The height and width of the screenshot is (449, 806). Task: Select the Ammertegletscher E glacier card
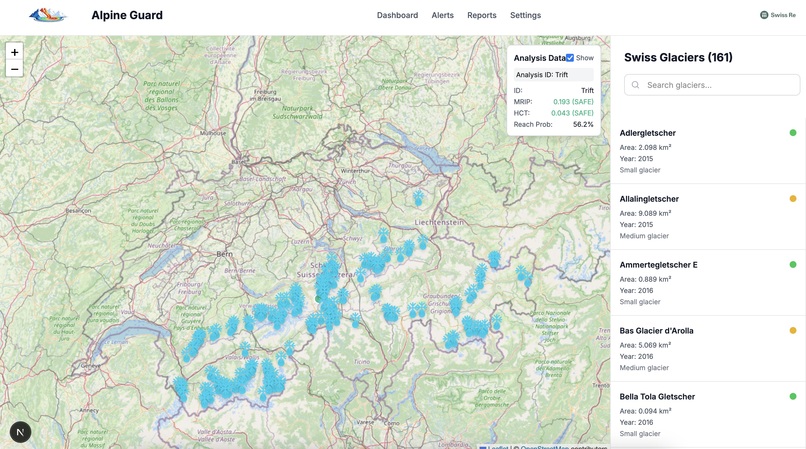click(708, 282)
